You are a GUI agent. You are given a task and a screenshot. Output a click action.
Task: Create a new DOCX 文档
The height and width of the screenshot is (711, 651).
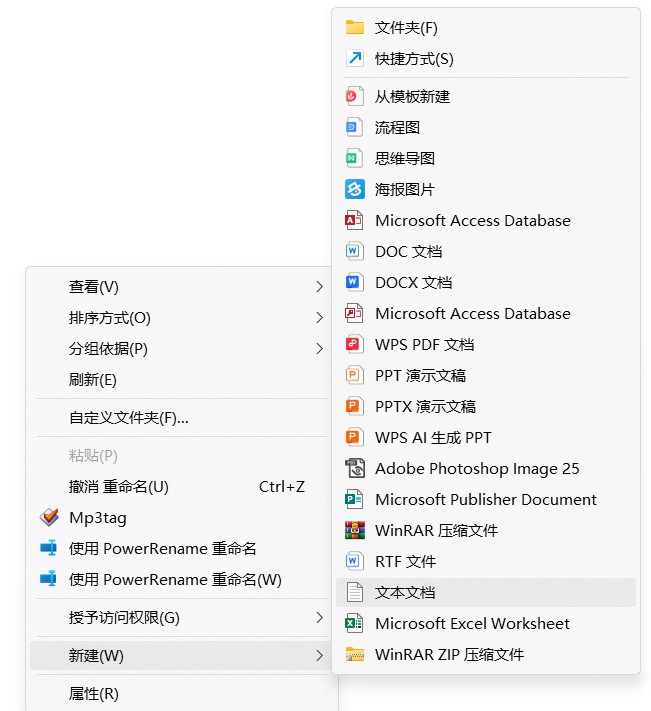[486, 282]
